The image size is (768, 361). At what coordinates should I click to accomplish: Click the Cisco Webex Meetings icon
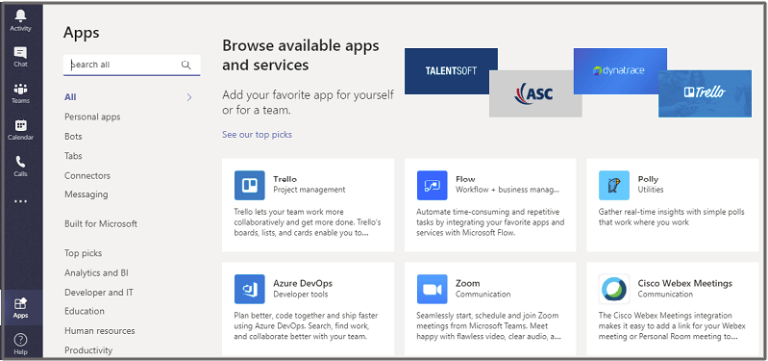[x=614, y=289]
